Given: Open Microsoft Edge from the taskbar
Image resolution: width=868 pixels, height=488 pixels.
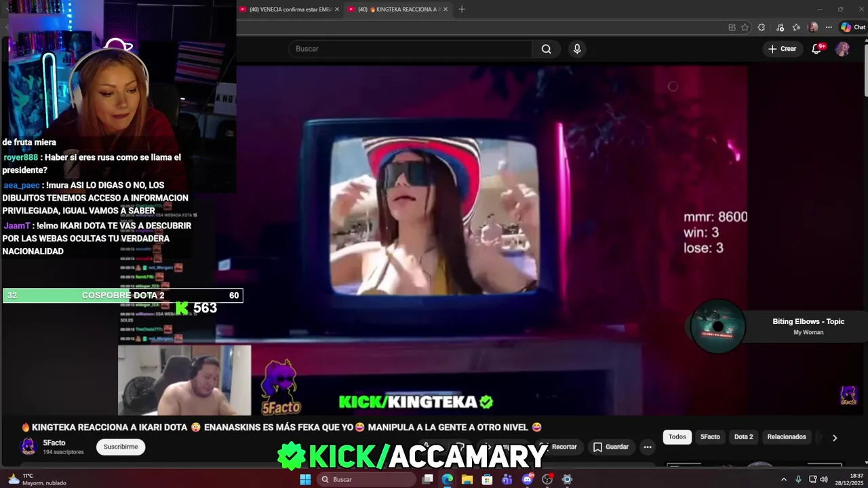Looking at the screenshot, I should point(448,479).
